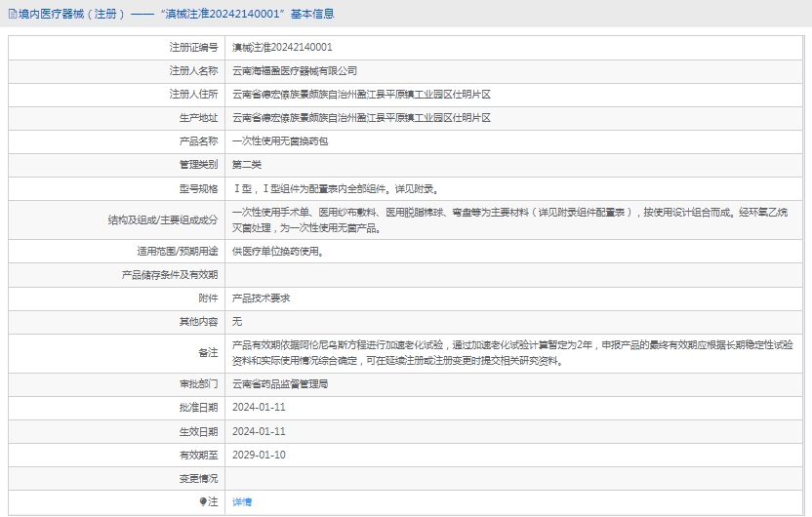Image resolution: width=812 pixels, height=517 pixels.
Task: Select the registration number 滇械注准20242140001 value
Action: (282, 47)
